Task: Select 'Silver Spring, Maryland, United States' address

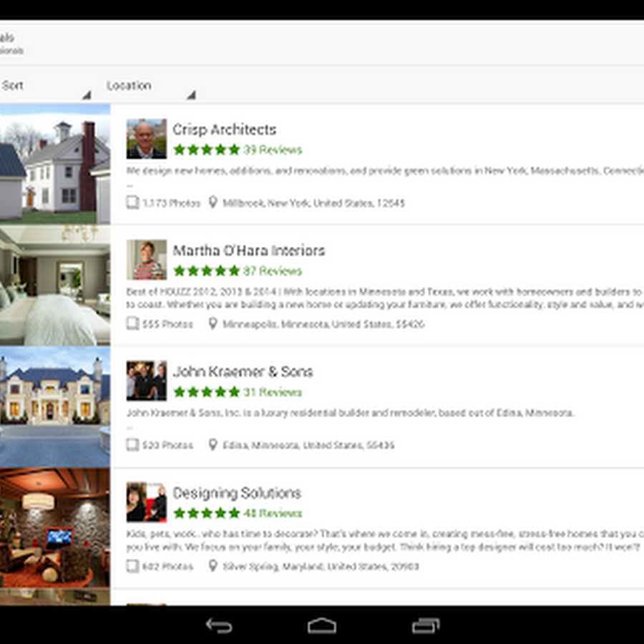Action: (x=321, y=567)
